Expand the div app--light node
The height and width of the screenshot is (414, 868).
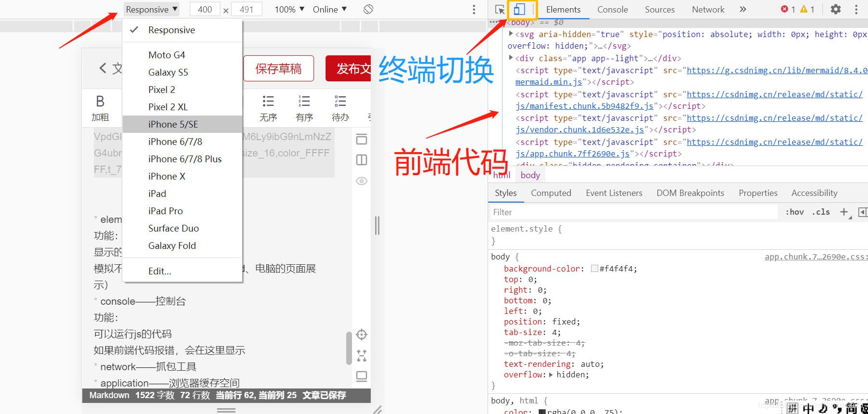tap(511, 58)
